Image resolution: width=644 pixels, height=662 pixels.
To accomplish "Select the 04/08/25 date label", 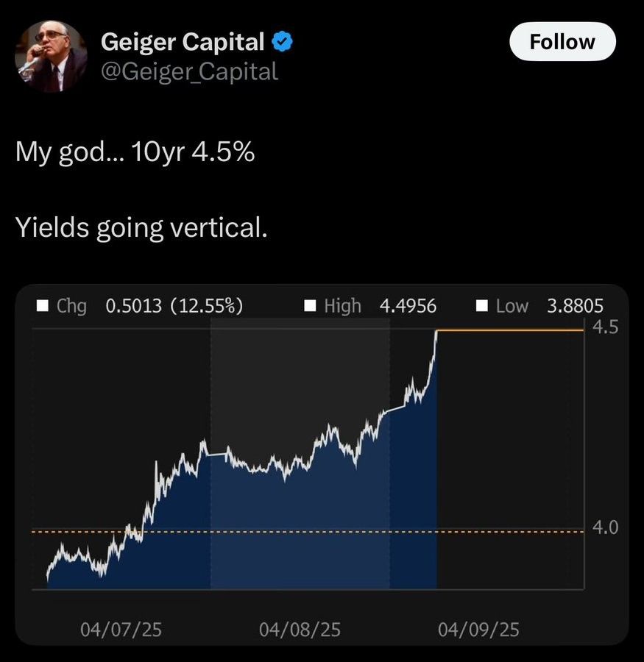I will click(300, 630).
